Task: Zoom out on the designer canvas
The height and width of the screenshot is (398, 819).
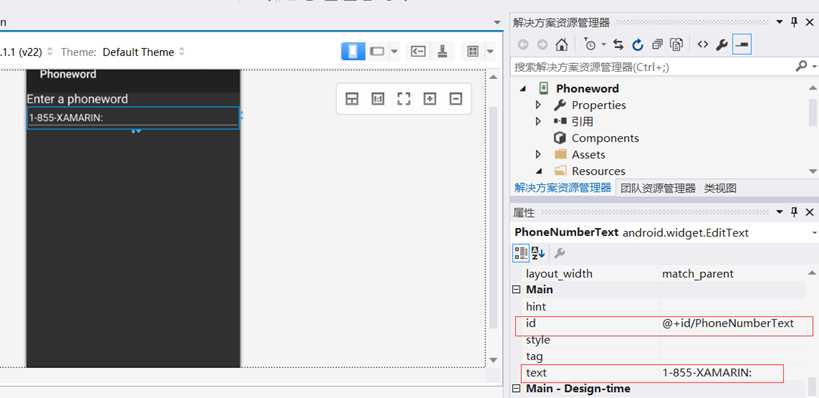Action: pos(456,99)
